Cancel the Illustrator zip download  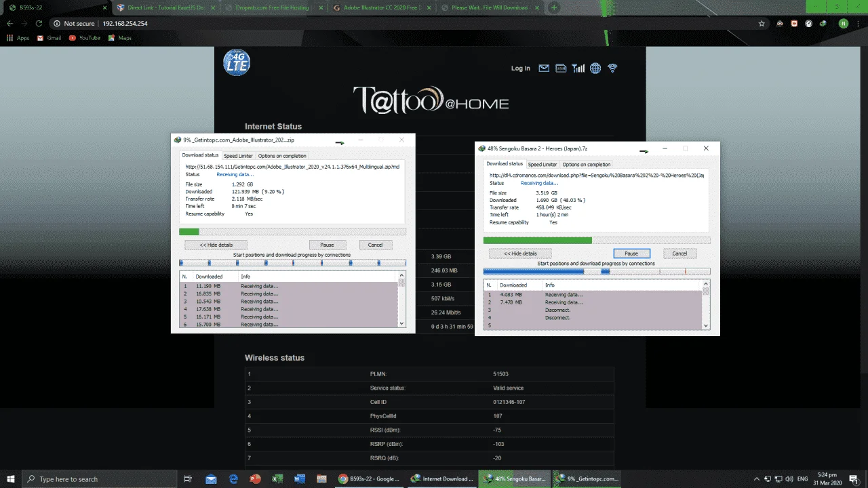(375, 245)
